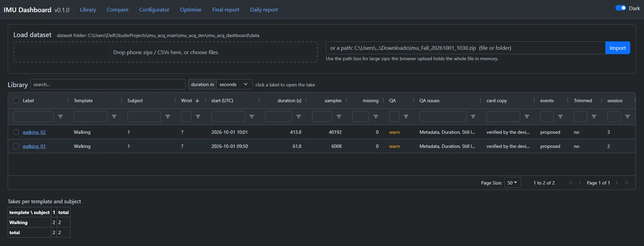Click the Walking row in summary table
This screenshot has height=246, width=644.
[x=39, y=222]
